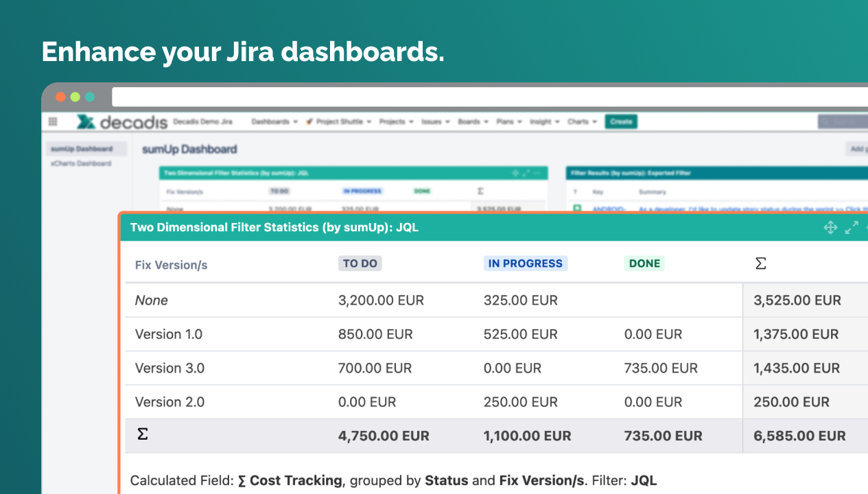Image resolution: width=868 pixels, height=494 pixels.
Task: Click the 3,200.00 EUR cell
Action: point(382,301)
